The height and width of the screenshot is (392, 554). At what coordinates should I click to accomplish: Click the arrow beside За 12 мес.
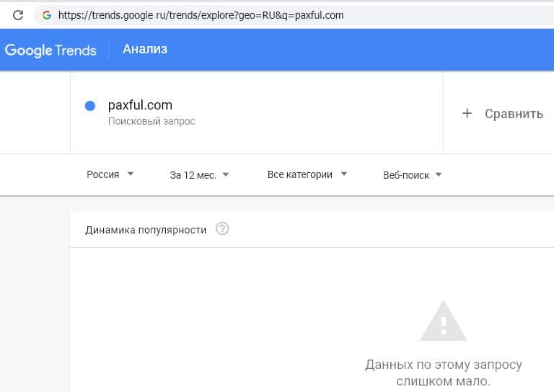point(226,174)
